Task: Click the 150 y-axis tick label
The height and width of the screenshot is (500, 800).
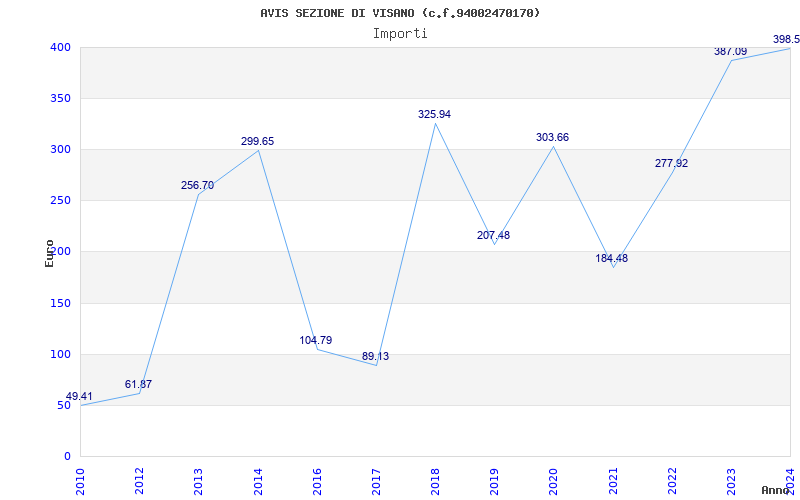Action: tap(60, 304)
